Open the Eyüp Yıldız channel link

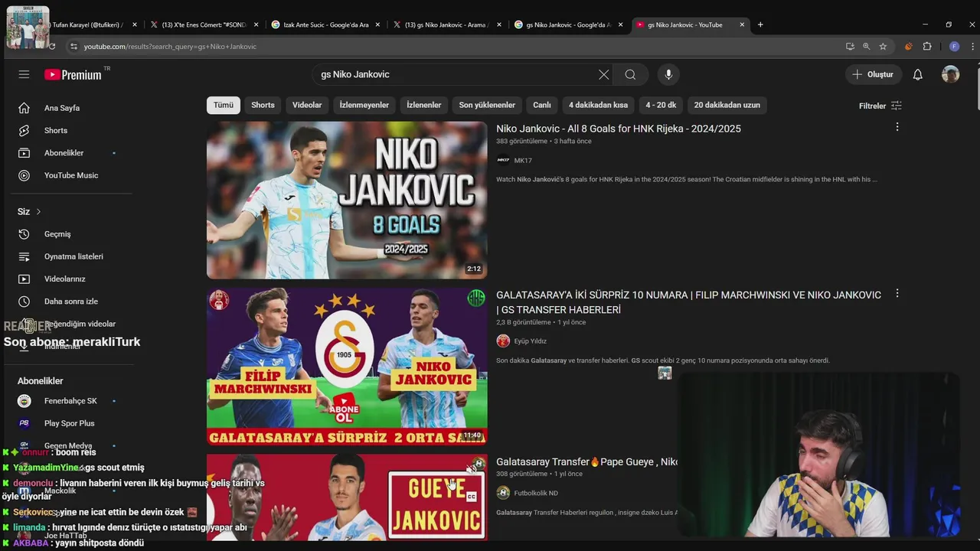[x=530, y=341]
